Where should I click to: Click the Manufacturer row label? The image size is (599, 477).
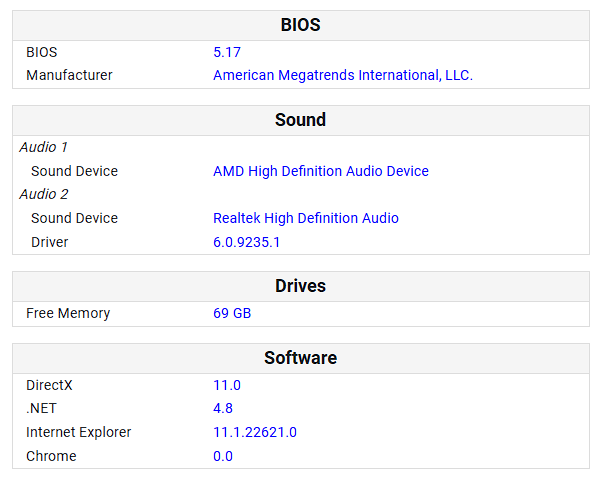tap(69, 75)
